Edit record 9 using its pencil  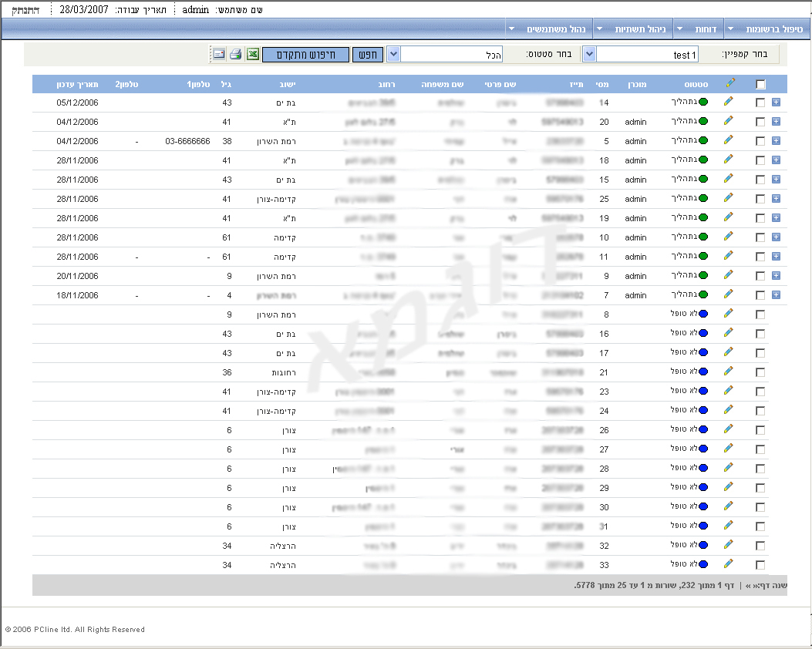[729, 275]
